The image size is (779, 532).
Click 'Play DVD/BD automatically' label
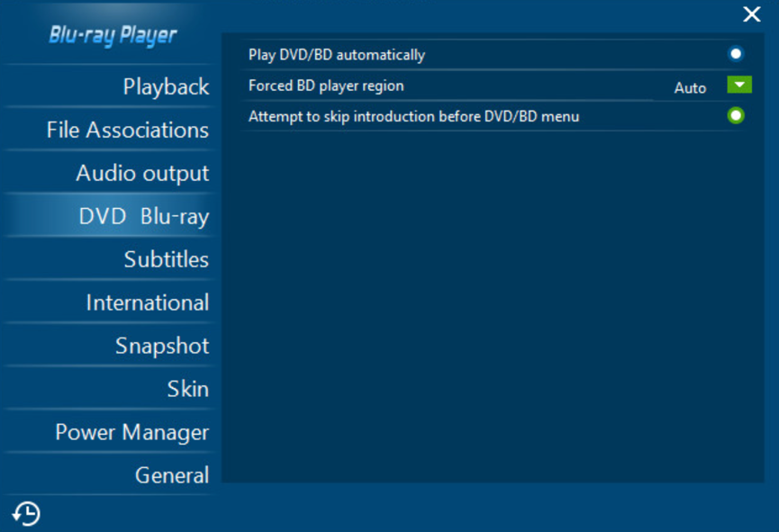click(337, 55)
